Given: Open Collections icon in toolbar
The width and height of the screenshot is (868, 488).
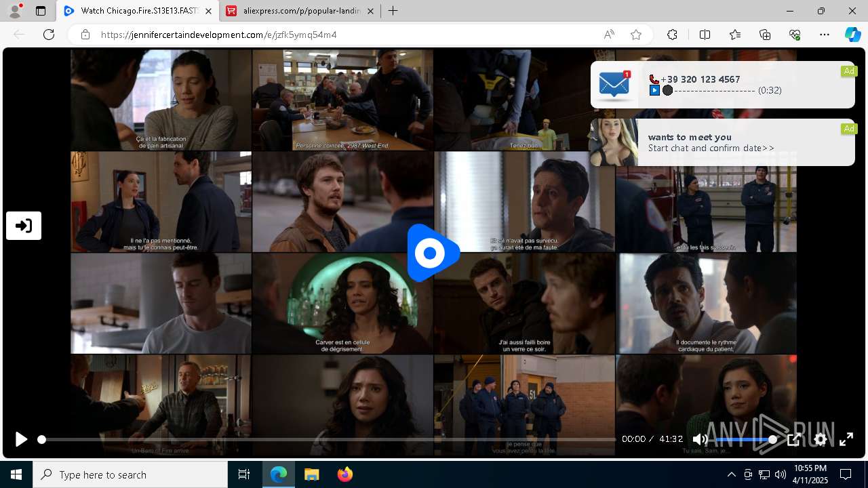Looking at the screenshot, I should click(x=765, y=35).
